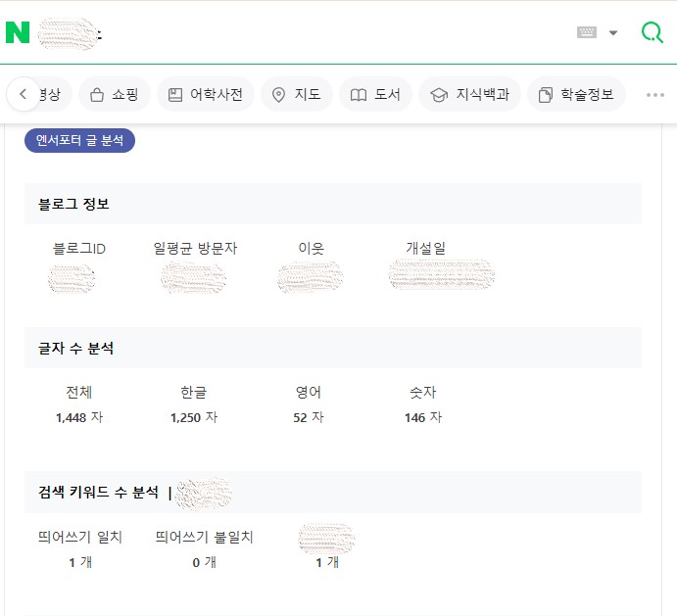Click the 일평균 방문자 label
The image size is (677, 616).
pyautogui.click(x=195, y=248)
